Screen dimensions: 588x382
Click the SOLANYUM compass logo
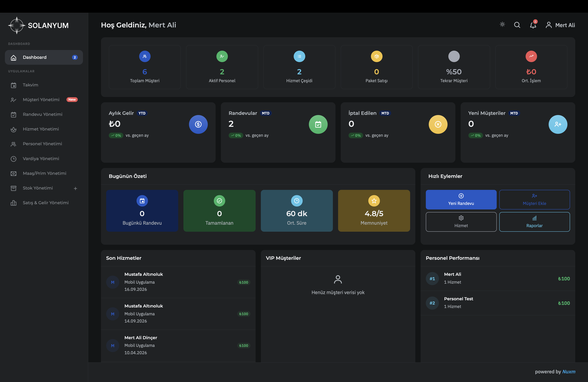(16, 25)
